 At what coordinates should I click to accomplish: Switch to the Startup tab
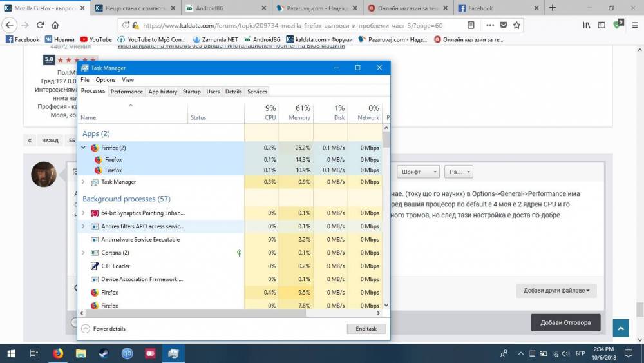point(191,92)
